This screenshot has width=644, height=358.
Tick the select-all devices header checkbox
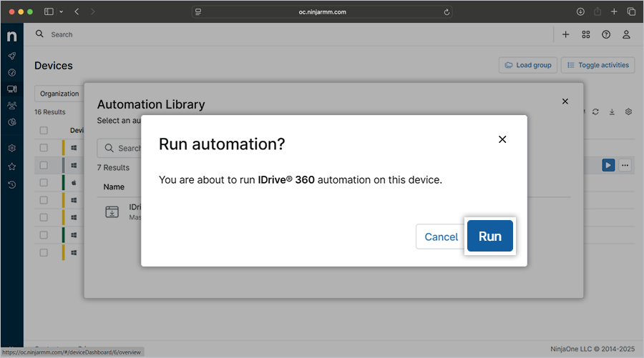(x=44, y=131)
